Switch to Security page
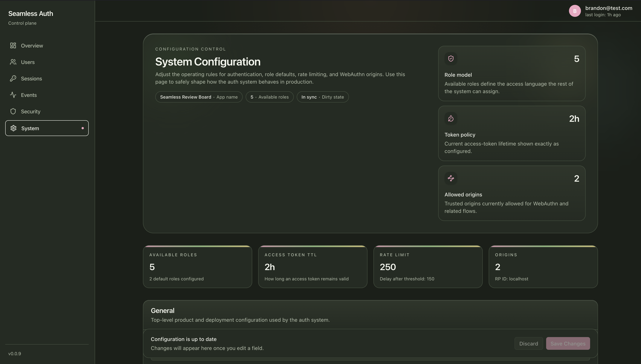Screen dimensions: 641x364 pyautogui.click(x=47, y=111)
